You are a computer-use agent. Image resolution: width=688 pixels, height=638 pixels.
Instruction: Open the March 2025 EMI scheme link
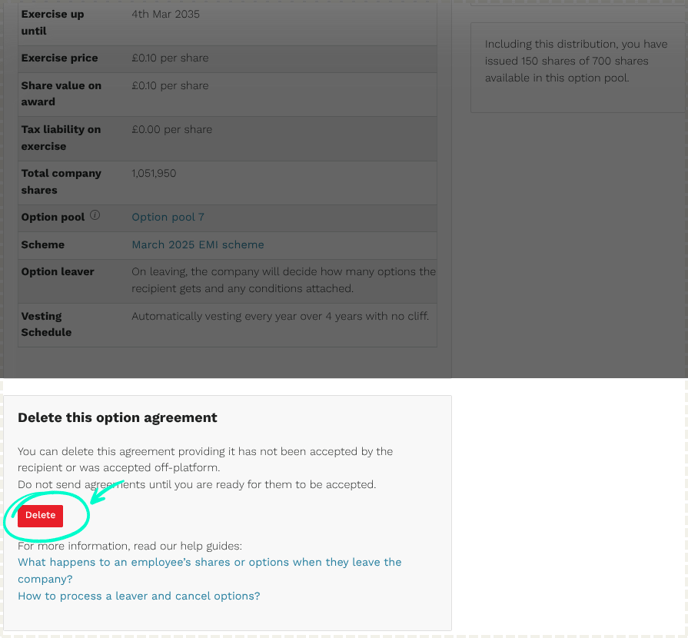point(198,245)
